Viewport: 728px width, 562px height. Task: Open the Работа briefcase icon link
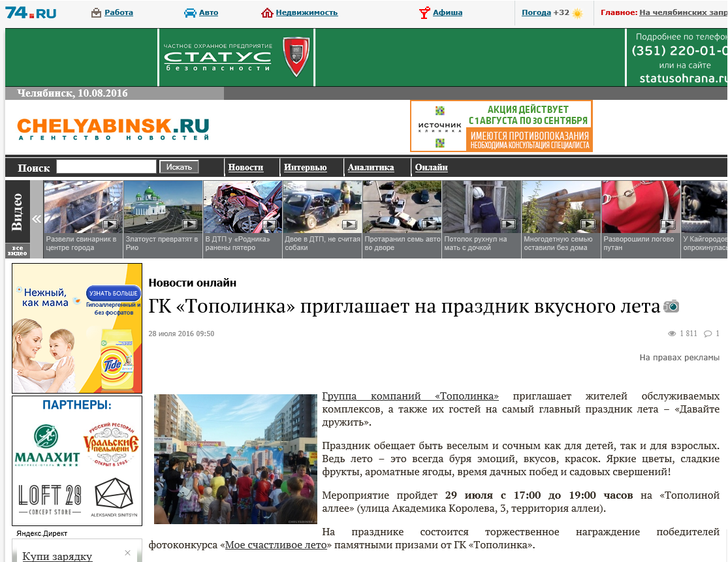[96, 13]
